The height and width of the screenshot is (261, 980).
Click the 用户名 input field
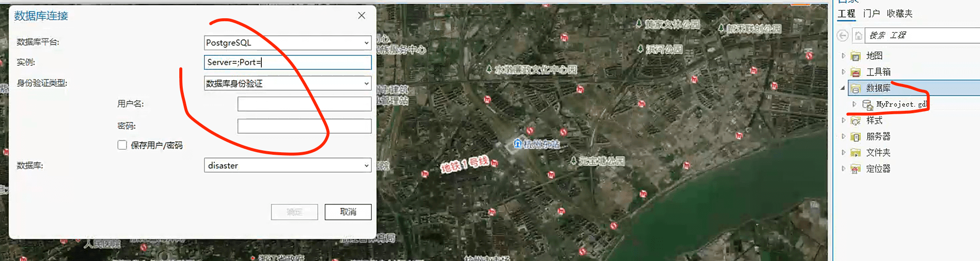304,104
